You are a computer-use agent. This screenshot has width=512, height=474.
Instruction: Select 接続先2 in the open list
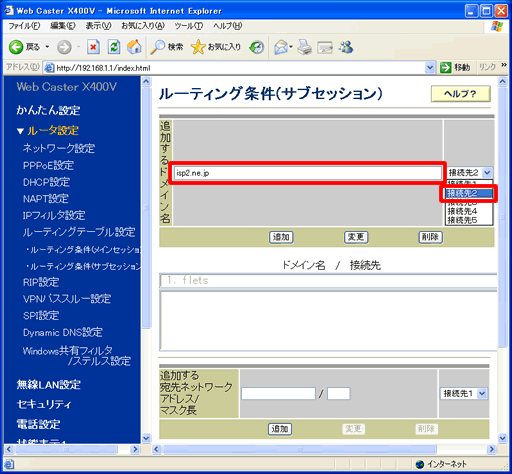[x=469, y=193]
